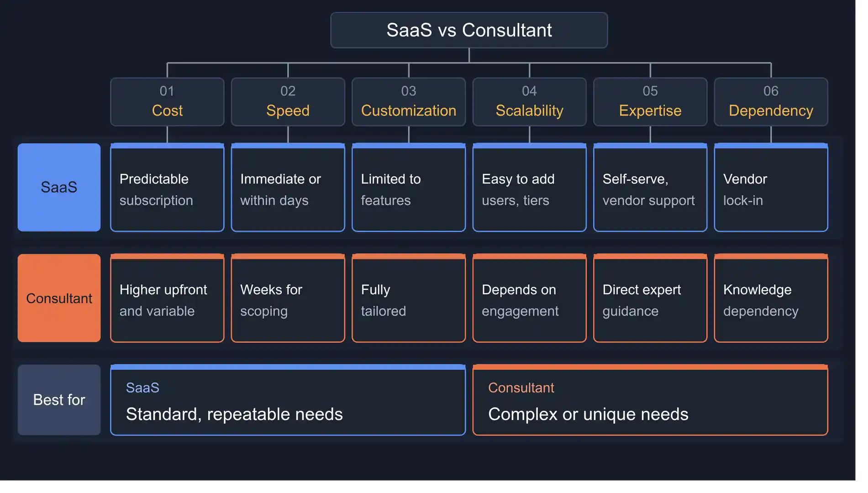Click the 'Direct expert guidance' cell
This screenshot has height=493, width=868.
(650, 298)
